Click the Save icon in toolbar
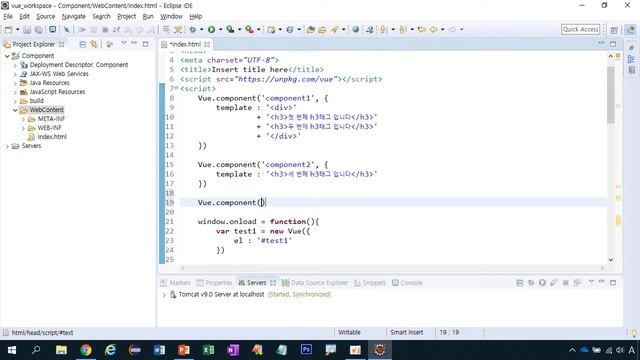The height and width of the screenshot is (360, 640). tap(27, 29)
